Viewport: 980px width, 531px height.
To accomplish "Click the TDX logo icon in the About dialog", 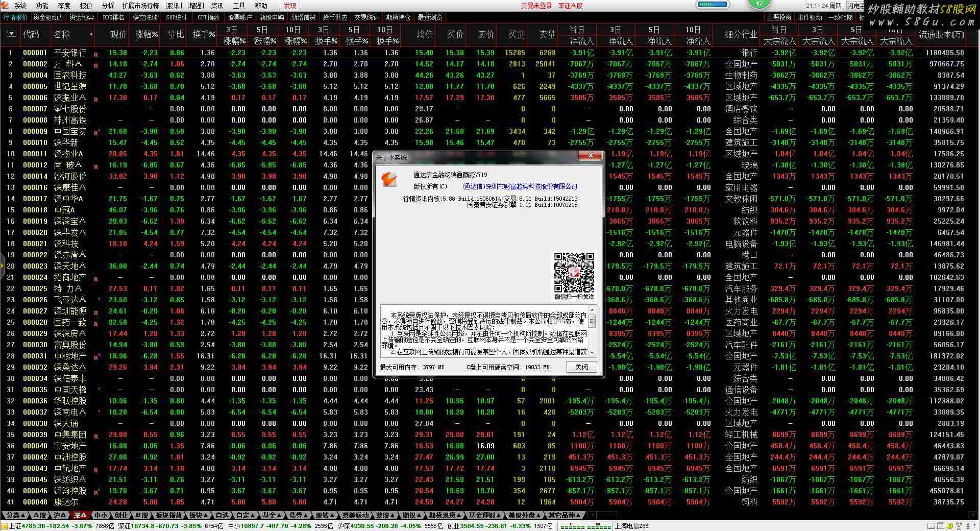I will pyautogui.click(x=389, y=179).
